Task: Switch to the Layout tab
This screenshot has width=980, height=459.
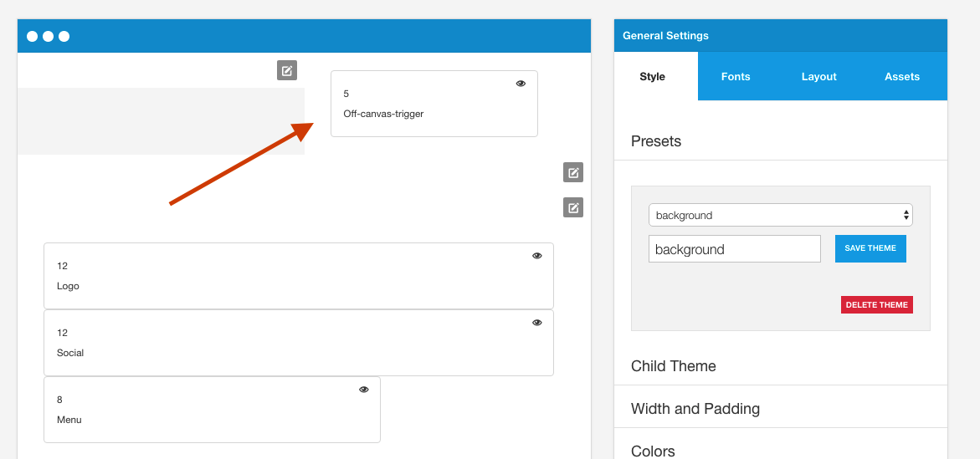Action: tap(818, 76)
